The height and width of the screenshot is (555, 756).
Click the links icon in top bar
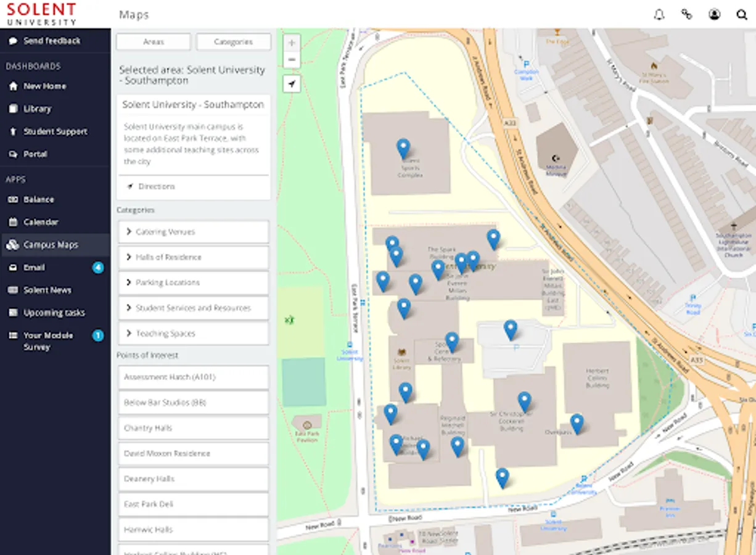(686, 14)
